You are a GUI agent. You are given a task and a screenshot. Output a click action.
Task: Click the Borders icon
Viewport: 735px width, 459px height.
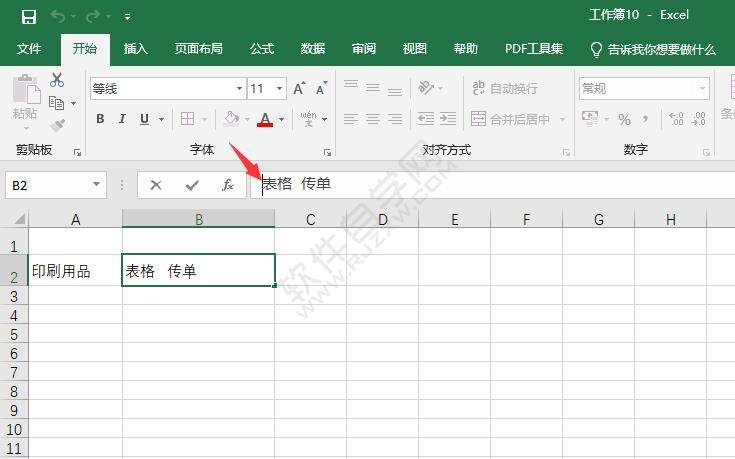[x=188, y=119]
